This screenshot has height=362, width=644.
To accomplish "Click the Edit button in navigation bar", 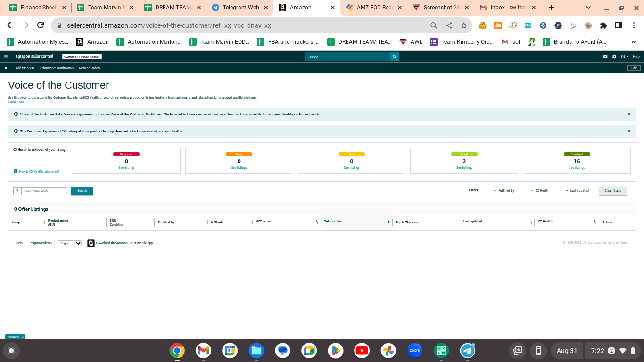I will [634, 68].
